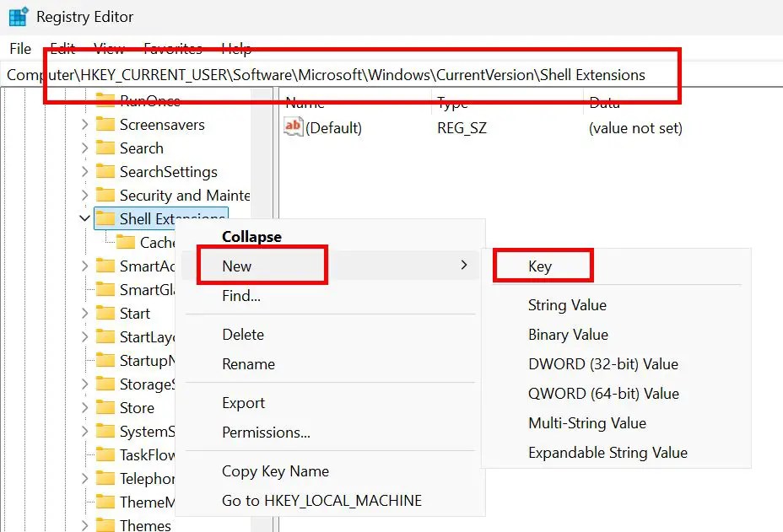Select the "(Default)" value name

point(333,128)
